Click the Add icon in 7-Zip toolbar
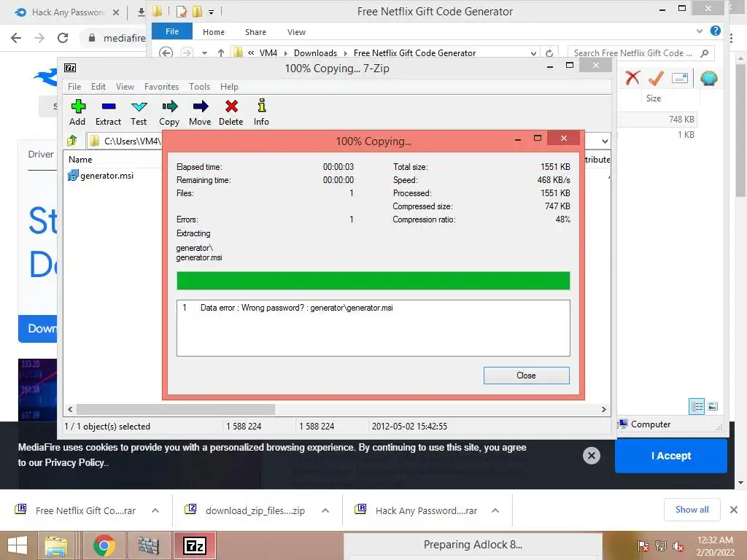The width and height of the screenshot is (747, 560). [x=77, y=112]
